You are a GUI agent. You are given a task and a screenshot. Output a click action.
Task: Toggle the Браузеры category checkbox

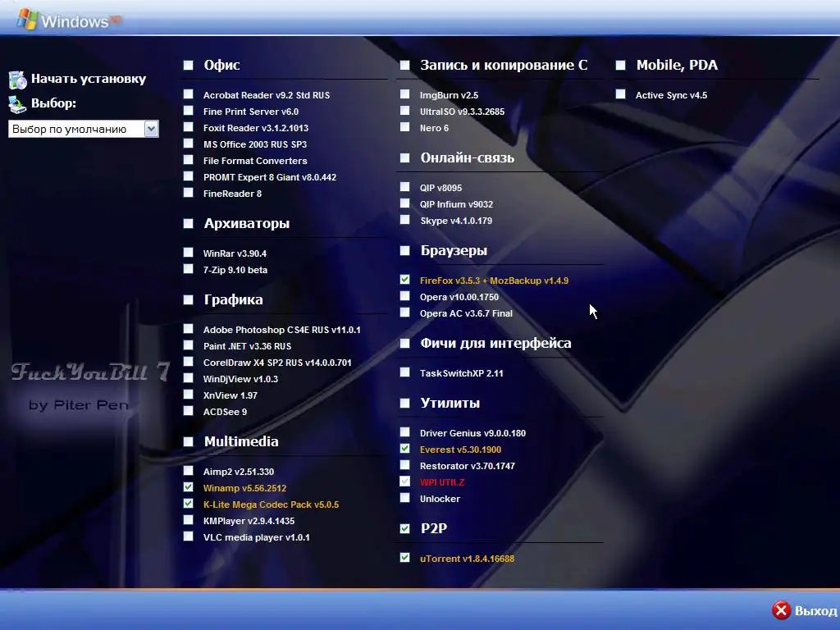tap(405, 251)
